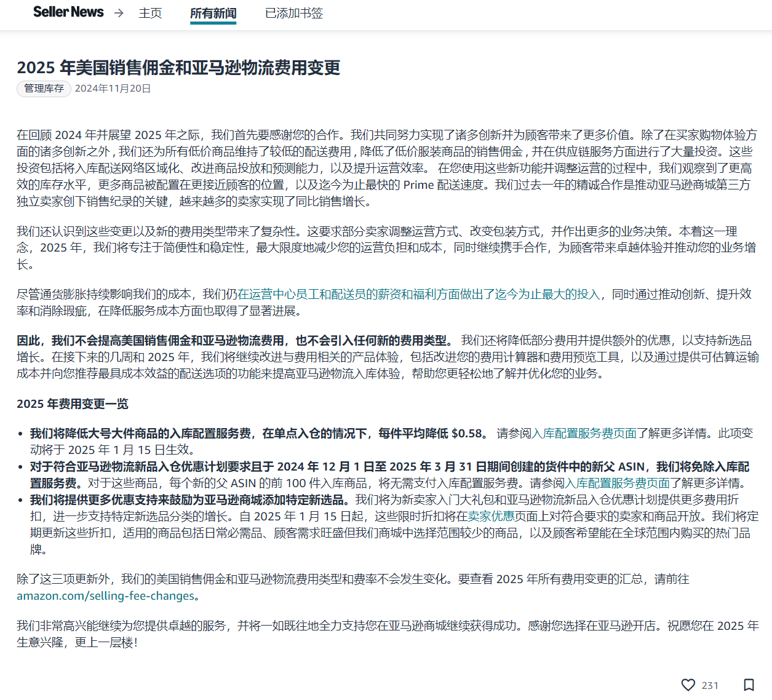Click the arrow icon next to Seller News

119,13
